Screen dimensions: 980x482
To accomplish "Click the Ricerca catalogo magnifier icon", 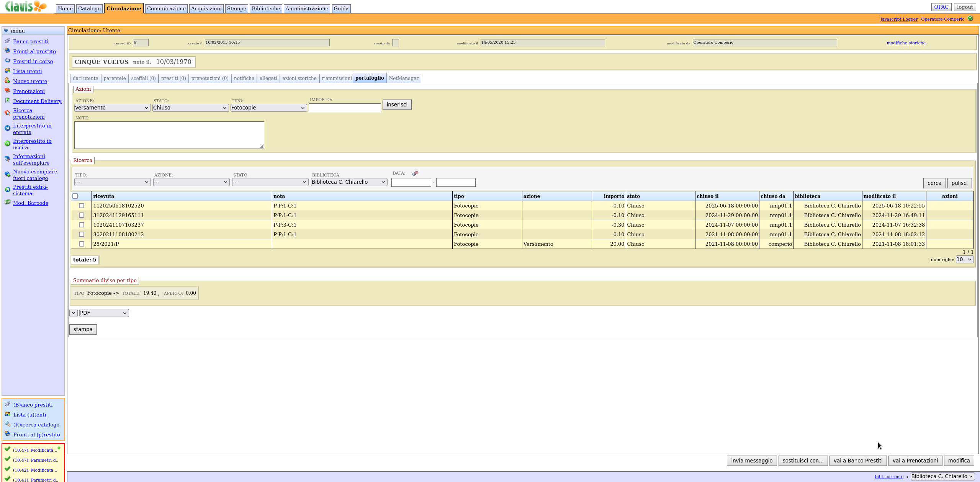I will (7, 424).
